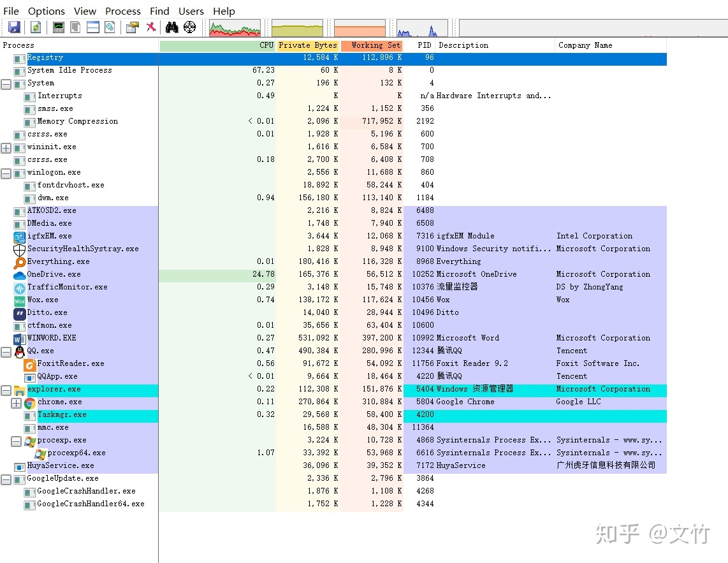Viewport: 728px width, 563px height.
Task: Click the orange physical memory graph
Action: click(360, 28)
